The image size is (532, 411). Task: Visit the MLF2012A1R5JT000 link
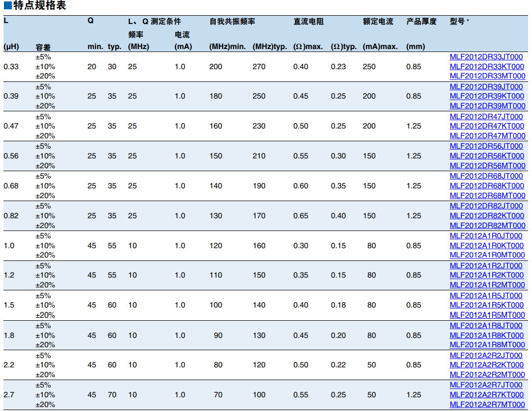pos(486,295)
